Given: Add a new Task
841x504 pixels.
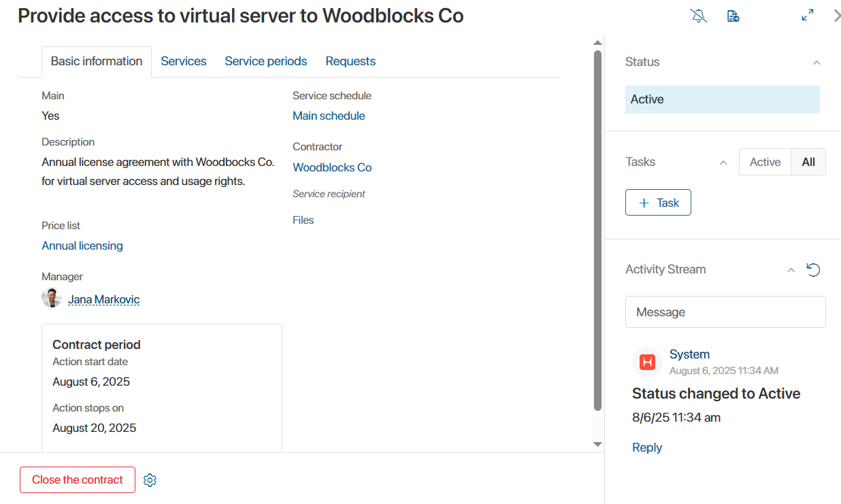Looking at the screenshot, I should coord(658,203).
